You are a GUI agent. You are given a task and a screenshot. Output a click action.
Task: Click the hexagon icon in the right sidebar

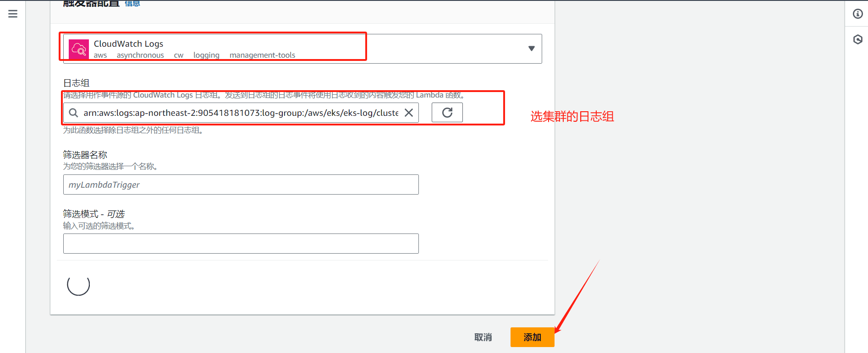click(858, 39)
